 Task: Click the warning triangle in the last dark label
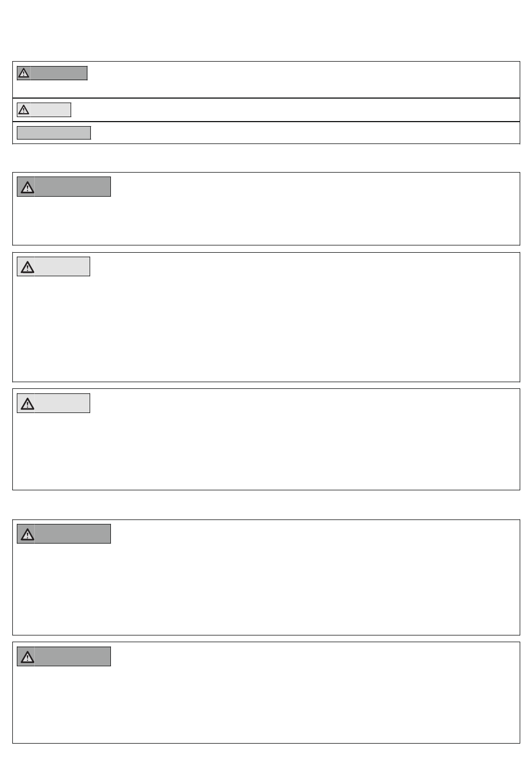coord(27,657)
